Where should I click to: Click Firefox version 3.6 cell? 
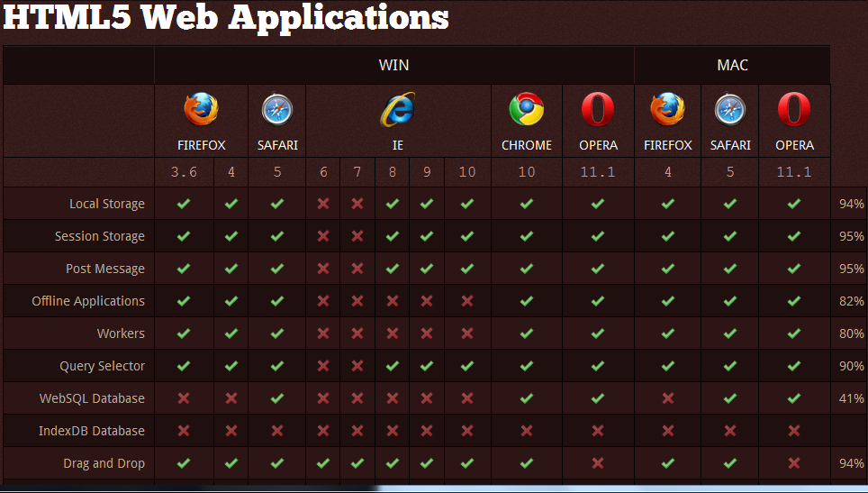click(184, 172)
